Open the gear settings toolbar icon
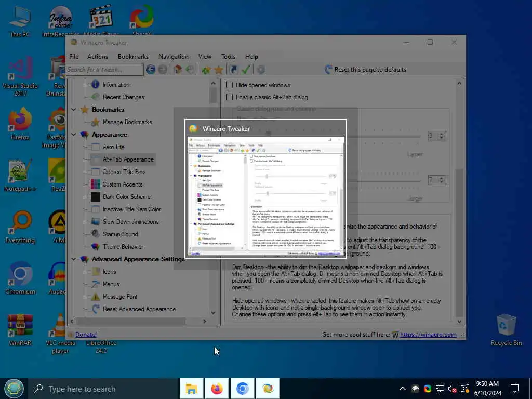This screenshot has width=532, height=399. [x=261, y=70]
